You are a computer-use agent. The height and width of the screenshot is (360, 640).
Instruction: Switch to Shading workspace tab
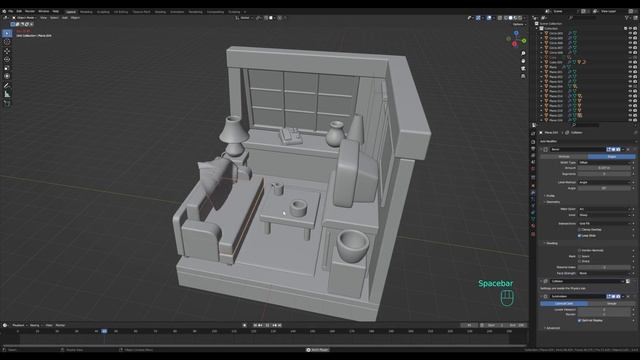coord(160,12)
